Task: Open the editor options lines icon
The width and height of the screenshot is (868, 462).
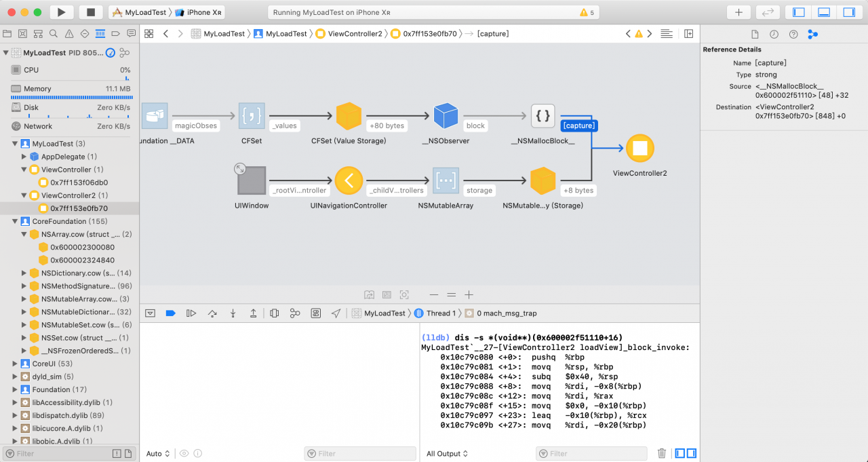Action: [x=667, y=33]
